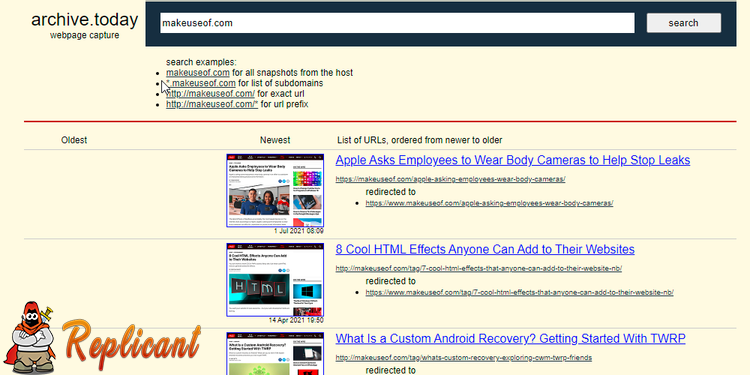Image resolution: width=750 pixels, height=375 pixels.
Task: Click the archive.today logo title
Action: (x=85, y=20)
